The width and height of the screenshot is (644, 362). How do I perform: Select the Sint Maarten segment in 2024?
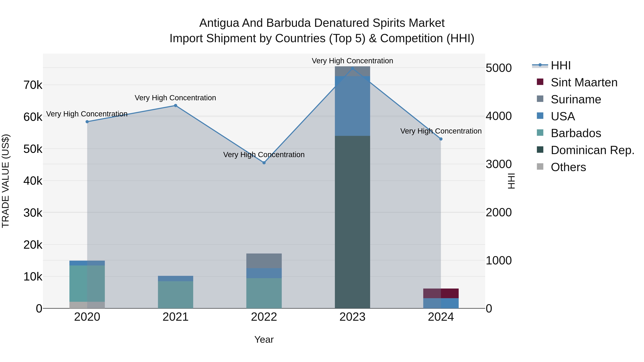point(441,293)
